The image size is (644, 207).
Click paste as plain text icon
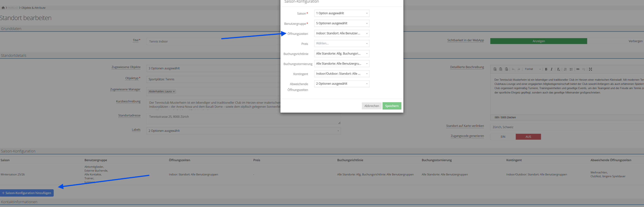[501, 69]
